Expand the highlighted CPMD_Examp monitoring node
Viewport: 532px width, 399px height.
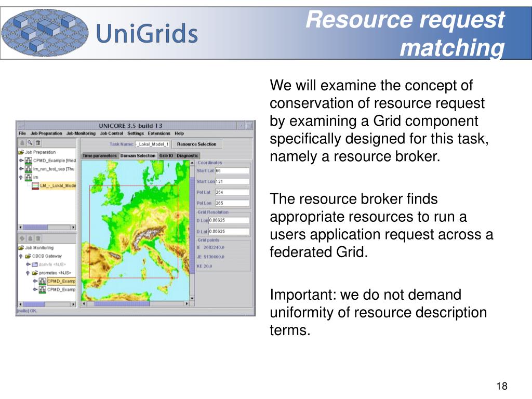[x=35, y=281]
